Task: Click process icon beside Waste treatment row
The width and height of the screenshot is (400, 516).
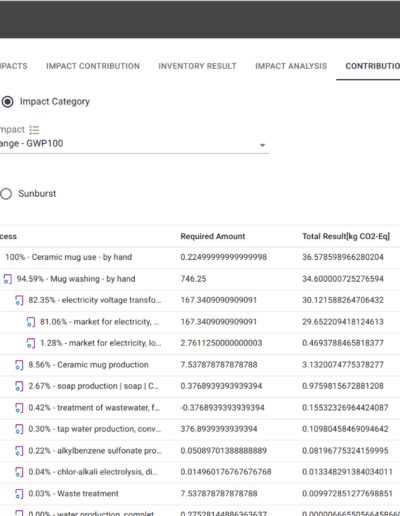Action: (19, 494)
